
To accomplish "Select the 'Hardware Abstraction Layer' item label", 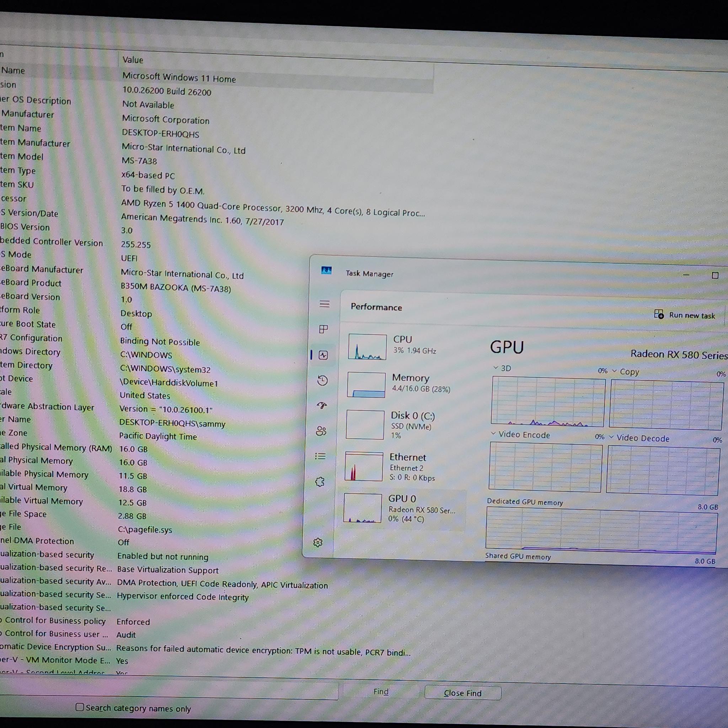I will pyautogui.click(x=47, y=407).
